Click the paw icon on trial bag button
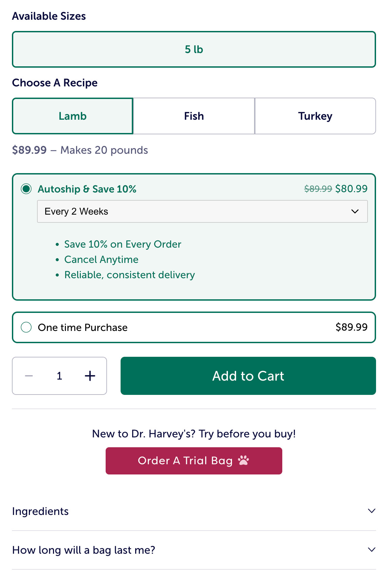392x585 pixels. (x=244, y=461)
